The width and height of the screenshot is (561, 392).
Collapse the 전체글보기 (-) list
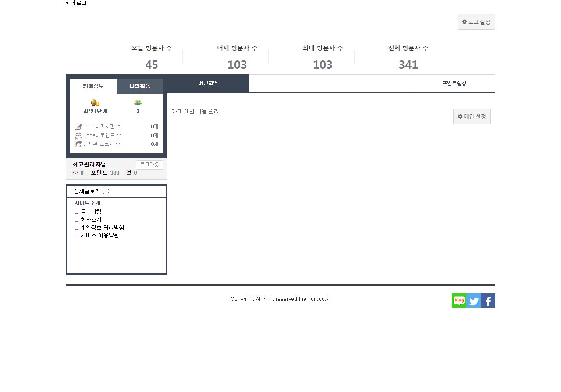coord(92,191)
